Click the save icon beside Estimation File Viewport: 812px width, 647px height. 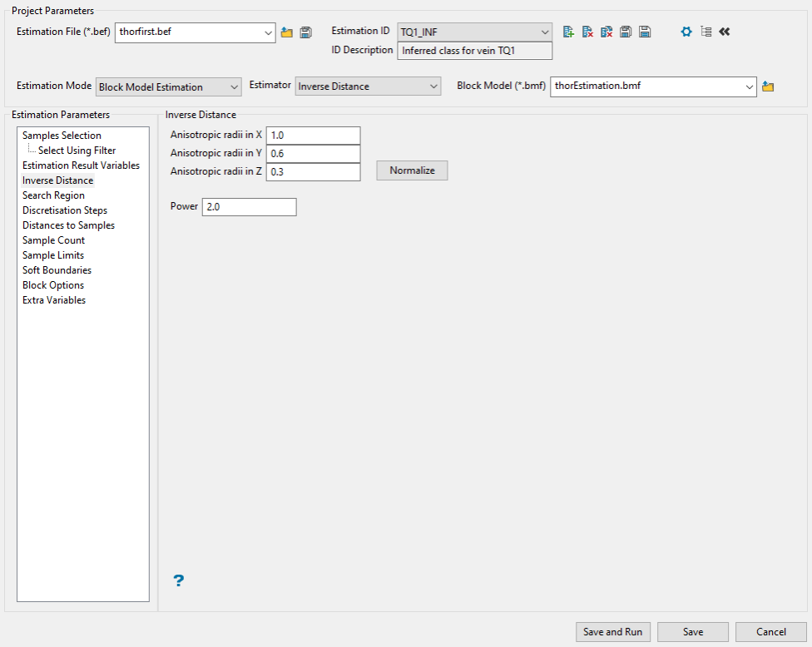305,32
